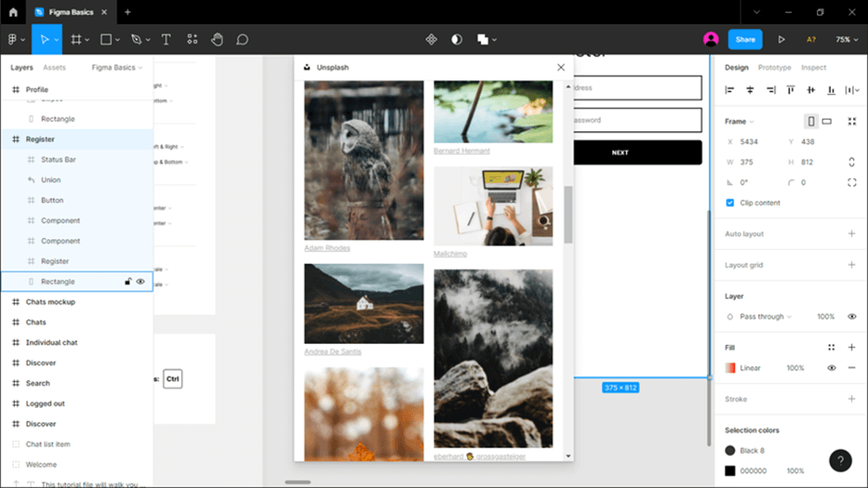Switch to the Design tab

click(736, 67)
